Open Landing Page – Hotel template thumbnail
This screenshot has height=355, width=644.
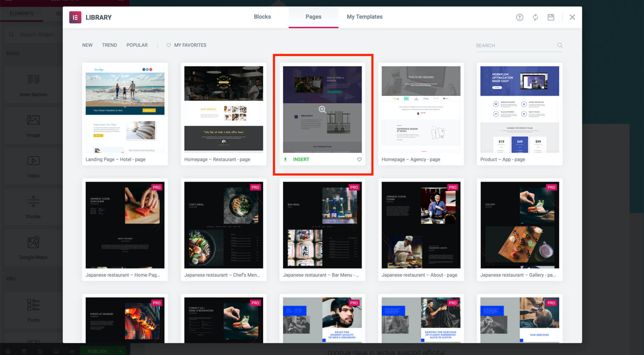[x=125, y=109]
